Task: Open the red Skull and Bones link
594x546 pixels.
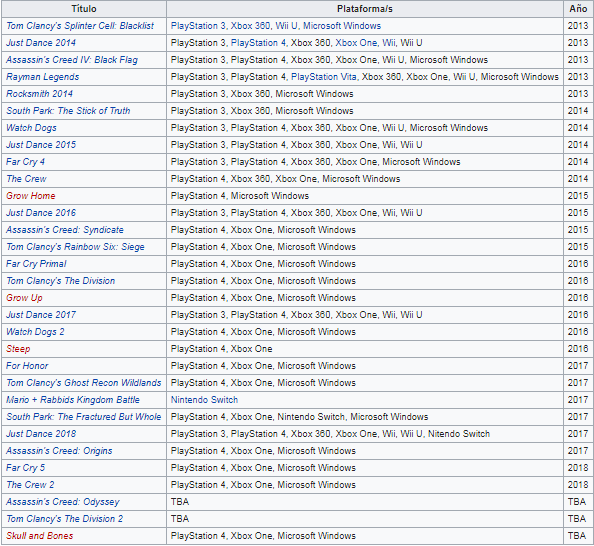Action: (x=39, y=536)
